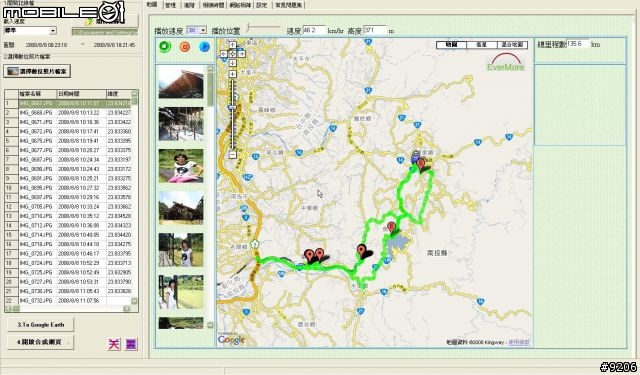Click the blue character icon bottom left
This screenshot has height=375, width=640.
pos(131,344)
